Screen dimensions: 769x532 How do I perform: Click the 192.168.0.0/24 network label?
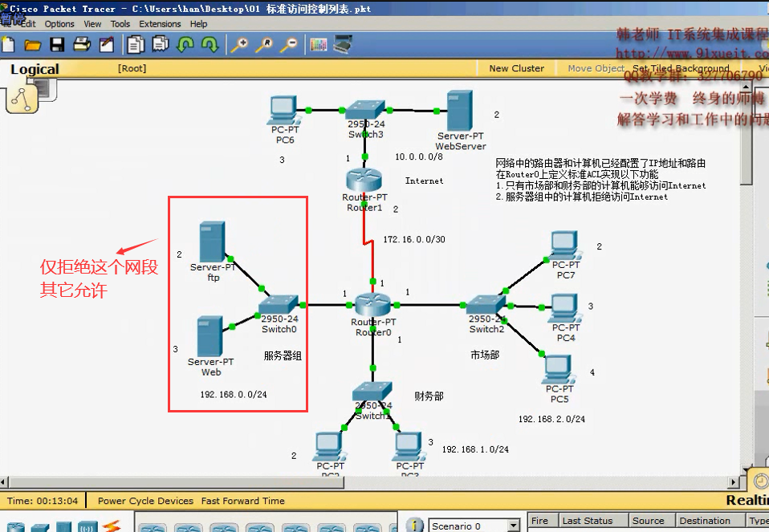pyautogui.click(x=234, y=394)
